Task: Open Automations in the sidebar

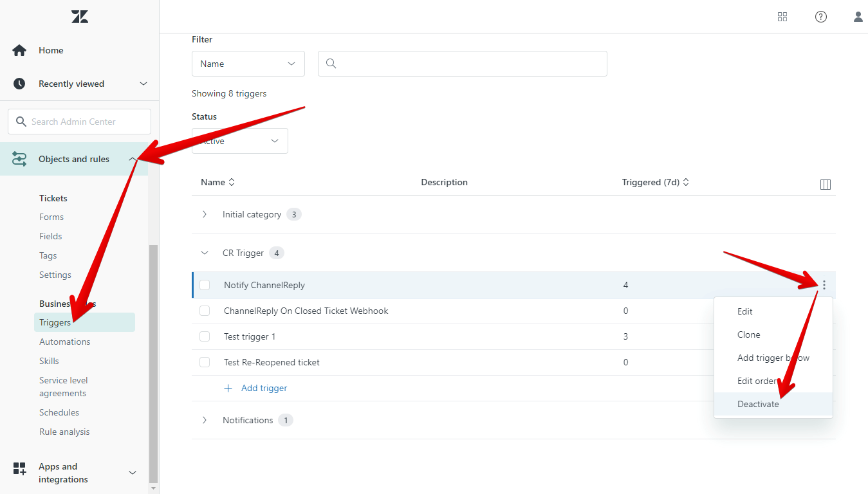Action: [x=65, y=342]
